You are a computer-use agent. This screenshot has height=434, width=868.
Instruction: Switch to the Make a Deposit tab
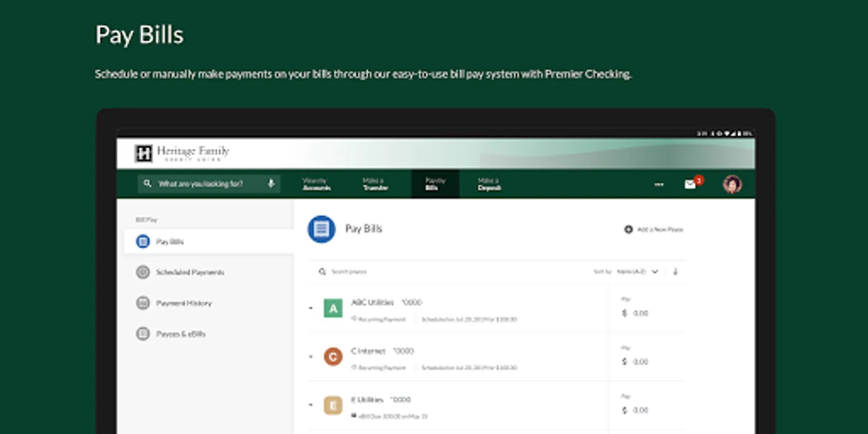pos(489,184)
